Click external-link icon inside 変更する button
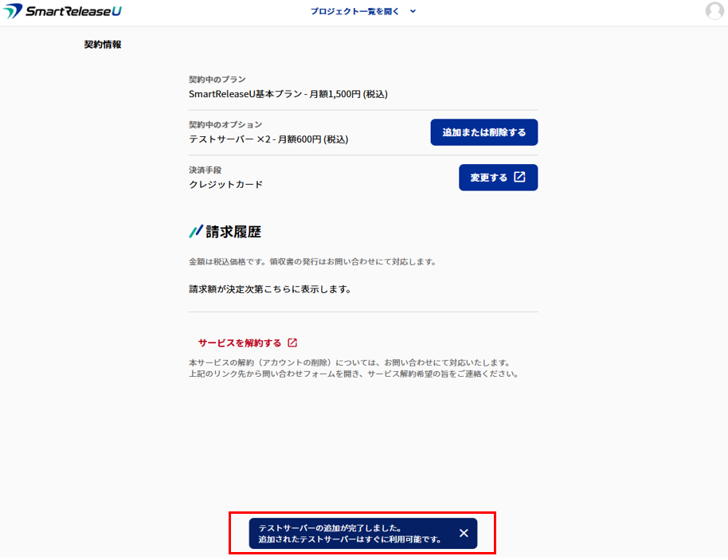The width and height of the screenshot is (728, 560). tap(520, 177)
